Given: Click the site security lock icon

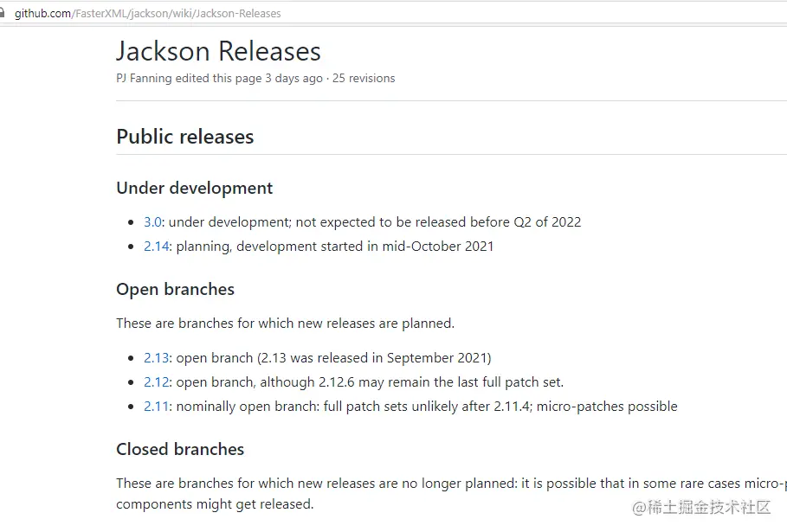Looking at the screenshot, I should [4, 13].
